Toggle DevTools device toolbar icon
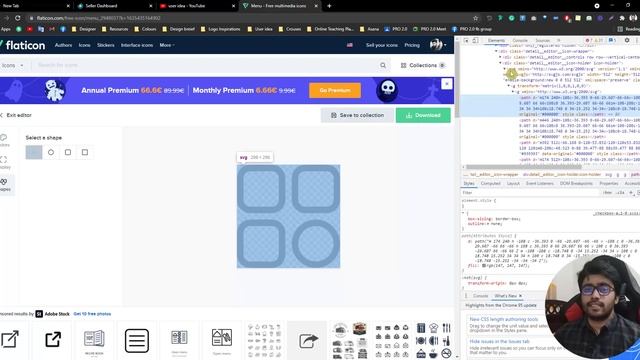The image size is (640, 360). (x=475, y=40)
